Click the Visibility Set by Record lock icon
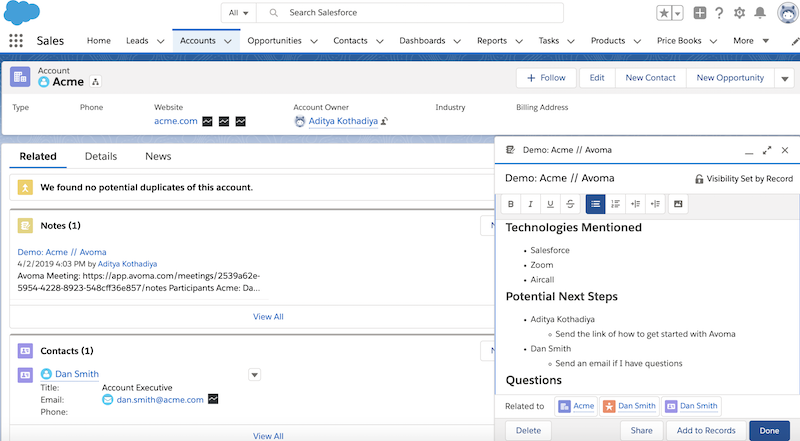The height and width of the screenshot is (441, 800). coord(698,179)
